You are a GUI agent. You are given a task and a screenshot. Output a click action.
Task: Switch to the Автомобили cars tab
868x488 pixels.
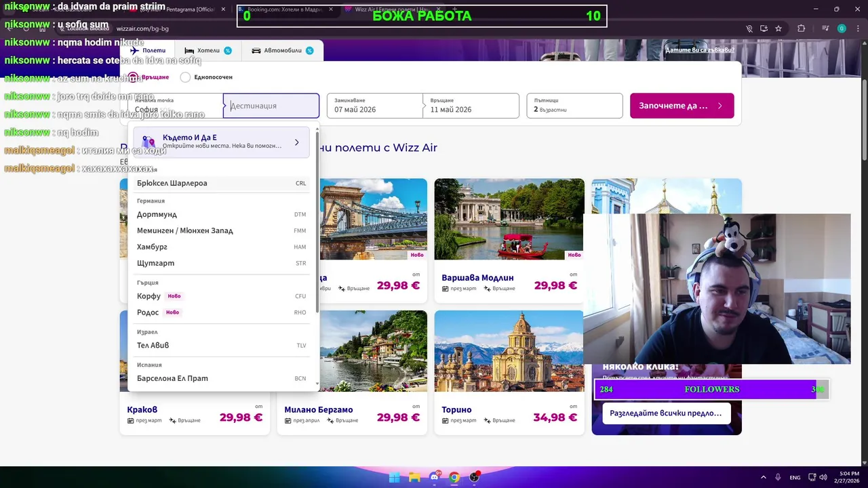click(282, 50)
